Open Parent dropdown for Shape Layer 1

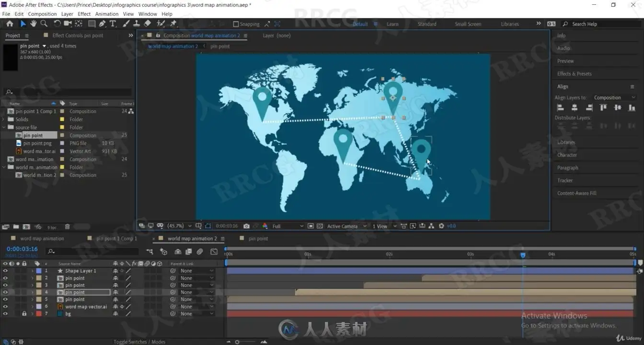coord(196,271)
